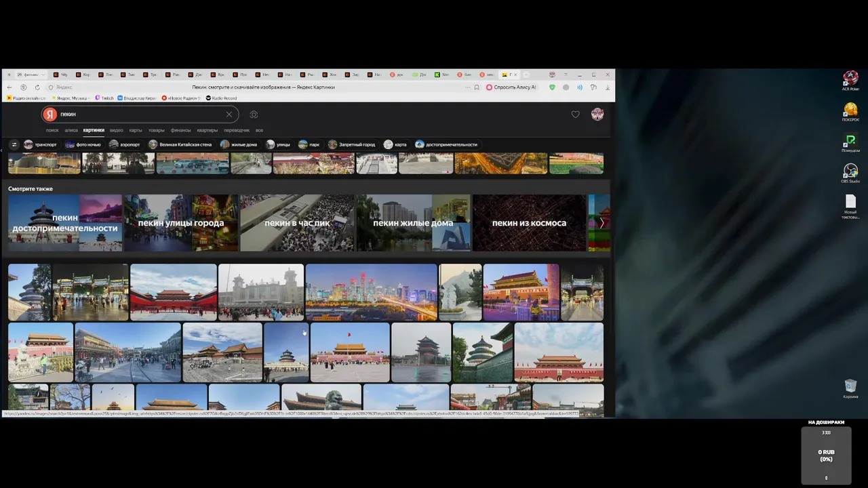This screenshot has width=868, height=488.
Task: Filter by улицы chip
Action: (x=278, y=144)
